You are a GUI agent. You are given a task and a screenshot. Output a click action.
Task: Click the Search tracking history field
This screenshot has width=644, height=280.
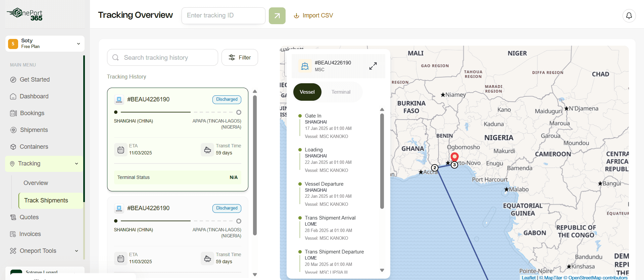162,57
